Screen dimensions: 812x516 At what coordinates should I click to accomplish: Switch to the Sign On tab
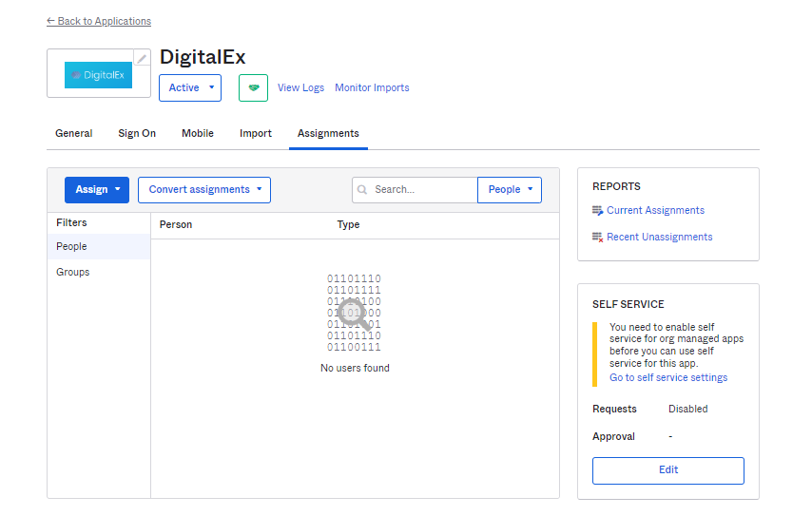point(137,134)
